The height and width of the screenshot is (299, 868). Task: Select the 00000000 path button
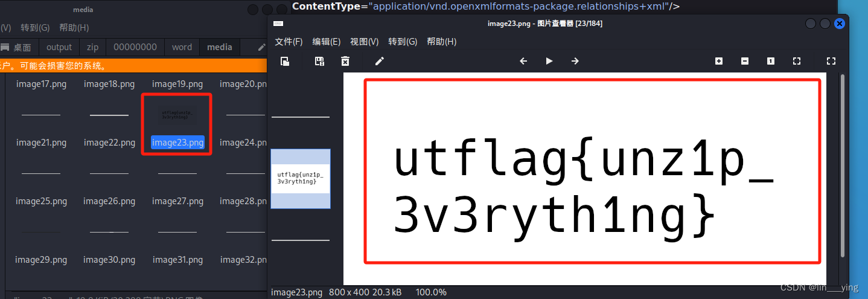tap(135, 47)
